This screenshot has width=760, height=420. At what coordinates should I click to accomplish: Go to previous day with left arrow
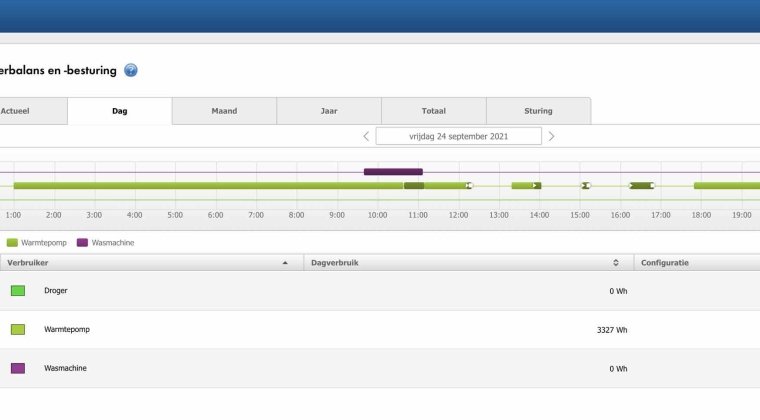[366, 136]
